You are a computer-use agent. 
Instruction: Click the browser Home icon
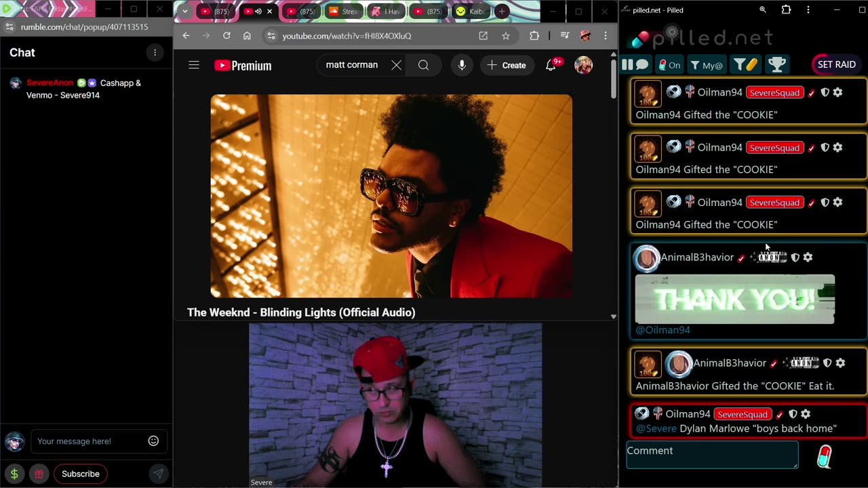247,36
